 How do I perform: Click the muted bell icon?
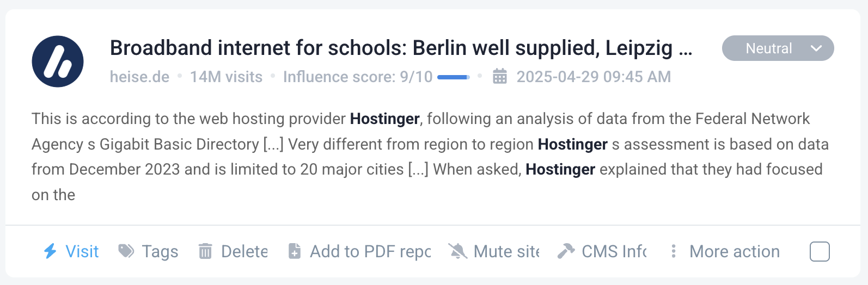pyautogui.click(x=458, y=251)
